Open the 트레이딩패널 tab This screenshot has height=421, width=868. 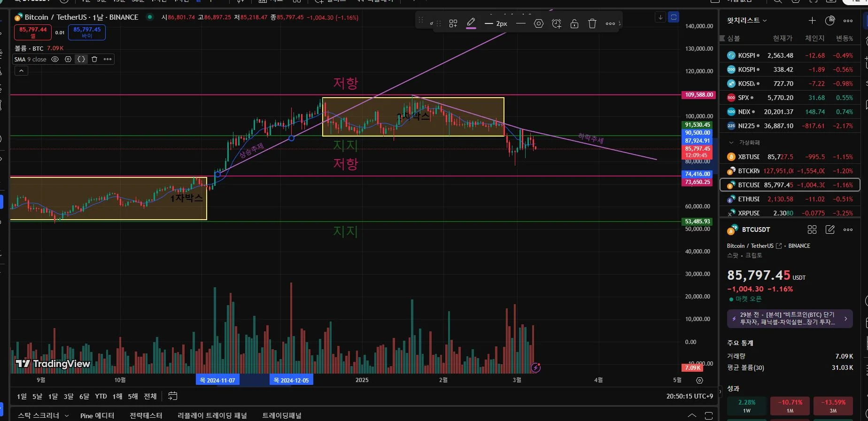tap(282, 415)
